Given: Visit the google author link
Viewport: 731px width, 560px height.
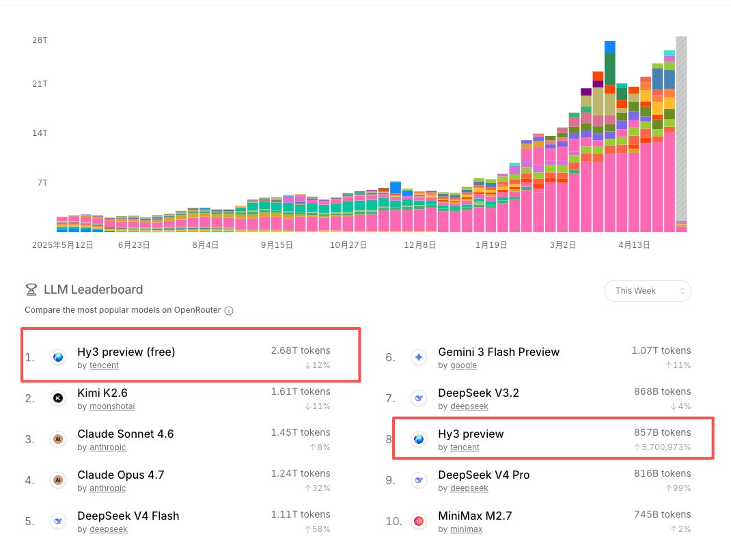Looking at the screenshot, I should click(463, 365).
